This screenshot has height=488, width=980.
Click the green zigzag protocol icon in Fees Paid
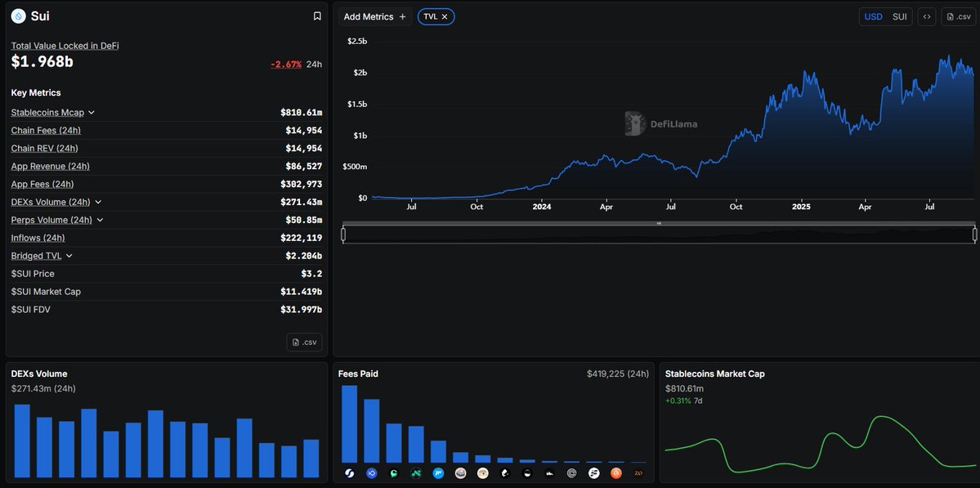click(416, 473)
